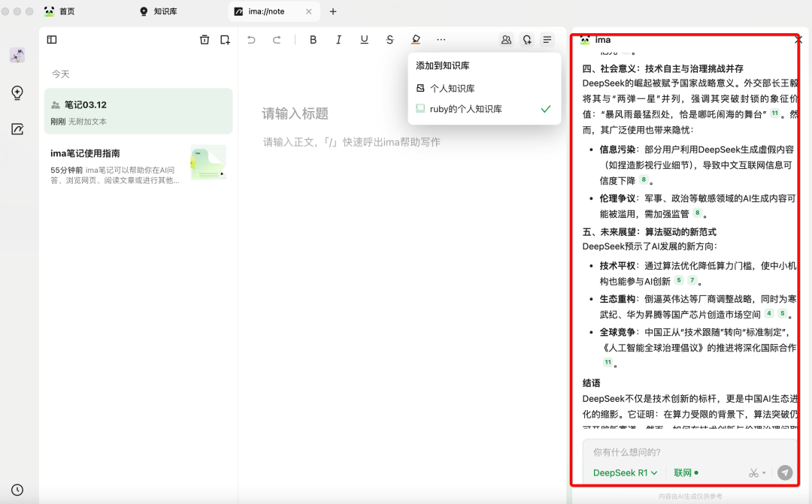Toggle underline formatting
This screenshot has width=812, height=504.
pyautogui.click(x=364, y=40)
